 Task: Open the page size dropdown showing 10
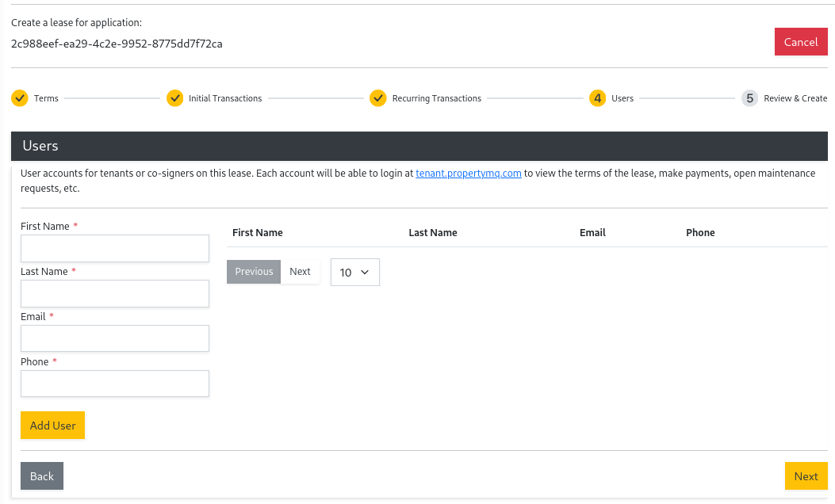click(354, 272)
